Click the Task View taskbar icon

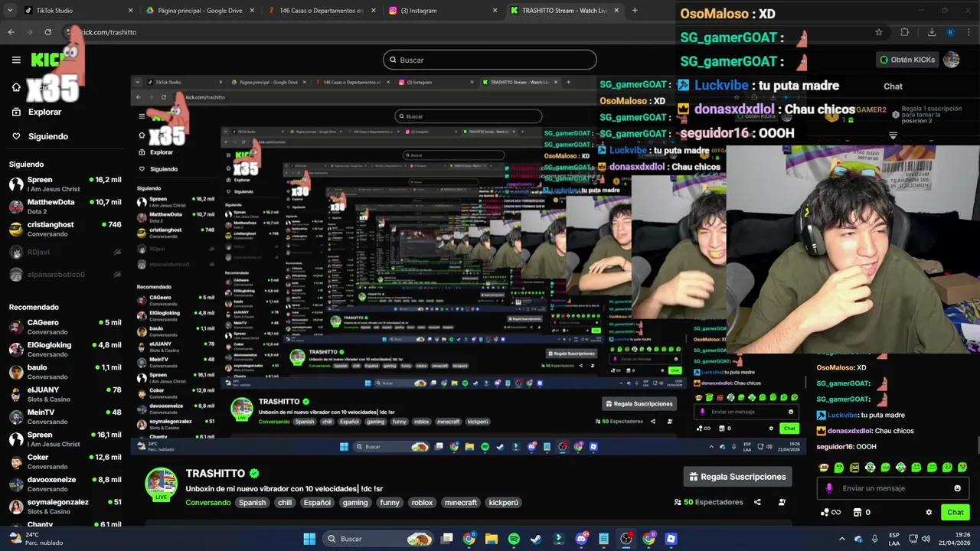point(447,539)
